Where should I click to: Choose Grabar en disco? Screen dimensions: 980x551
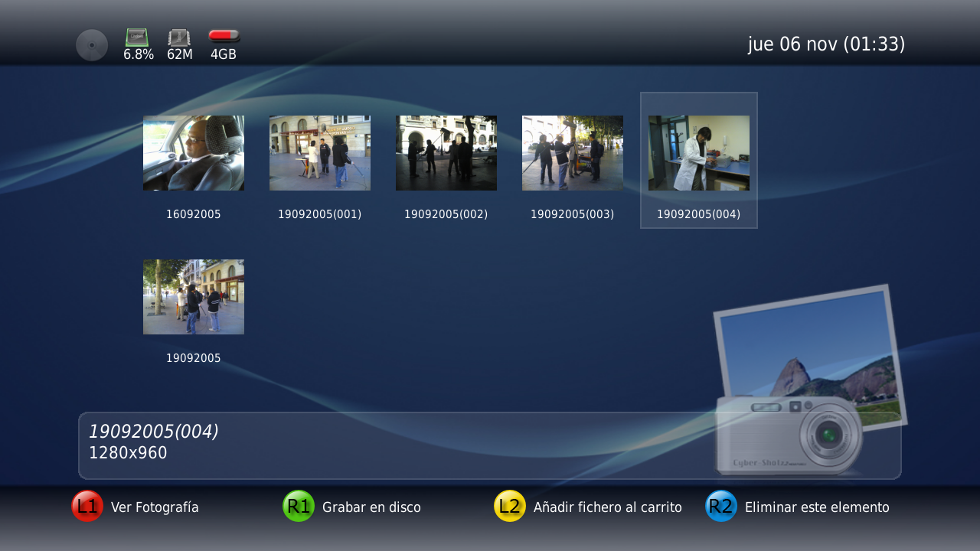point(371,507)
